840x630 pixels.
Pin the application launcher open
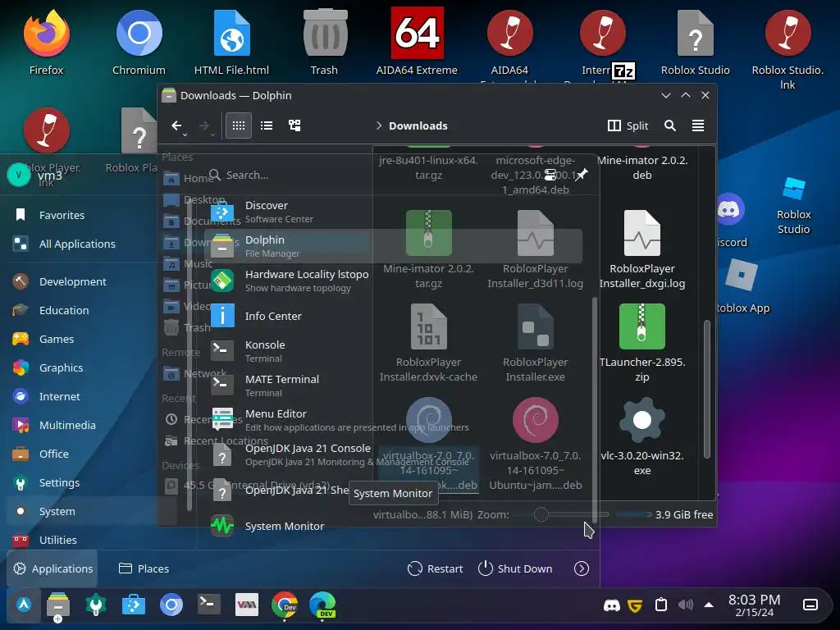coord(582,175)
